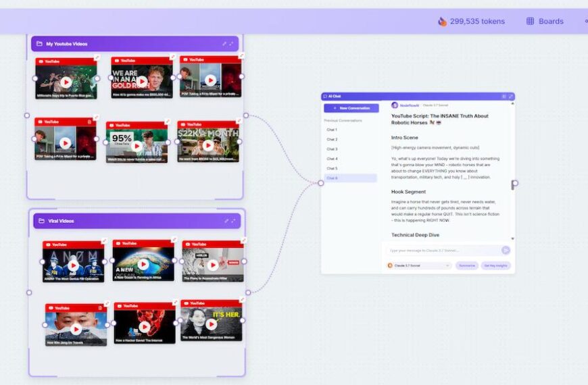This screenshot has width=588, height=385.
Task: Click scrollbar down arrow in chat response
Action: pyautogui.click(x=512, y=238)
